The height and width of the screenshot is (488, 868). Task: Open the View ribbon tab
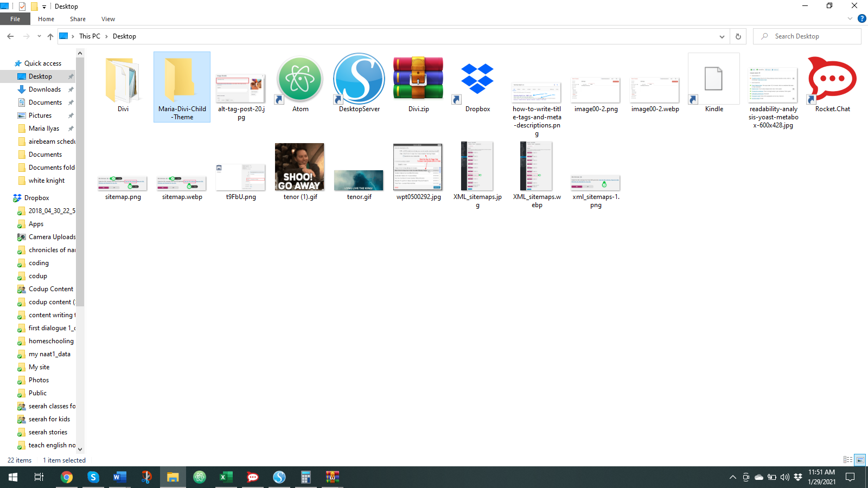(x=108, y=19)
